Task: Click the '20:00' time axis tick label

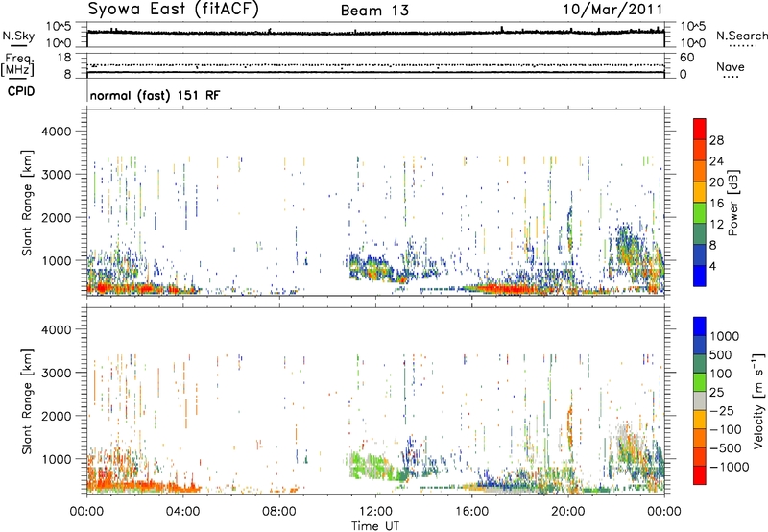Action: [568, 512]
